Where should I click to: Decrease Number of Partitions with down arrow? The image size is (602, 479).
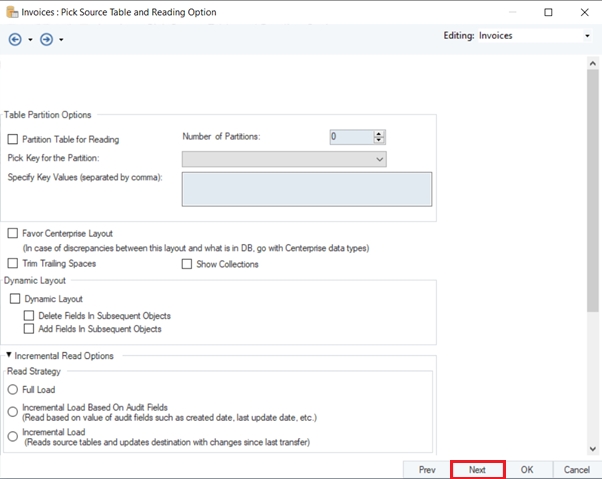(x=379, y=140)
